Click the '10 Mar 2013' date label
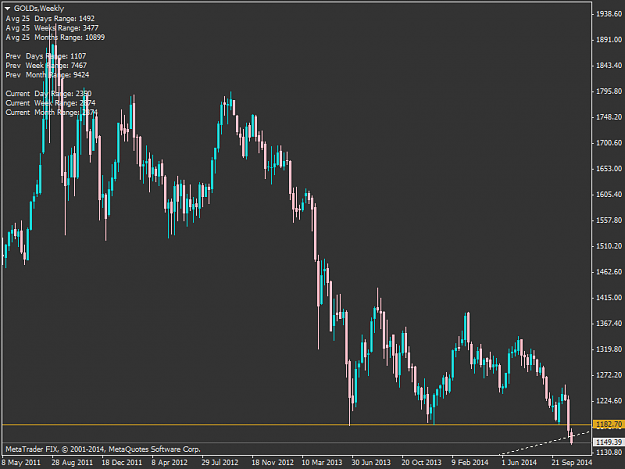 (x=322, y=463)
